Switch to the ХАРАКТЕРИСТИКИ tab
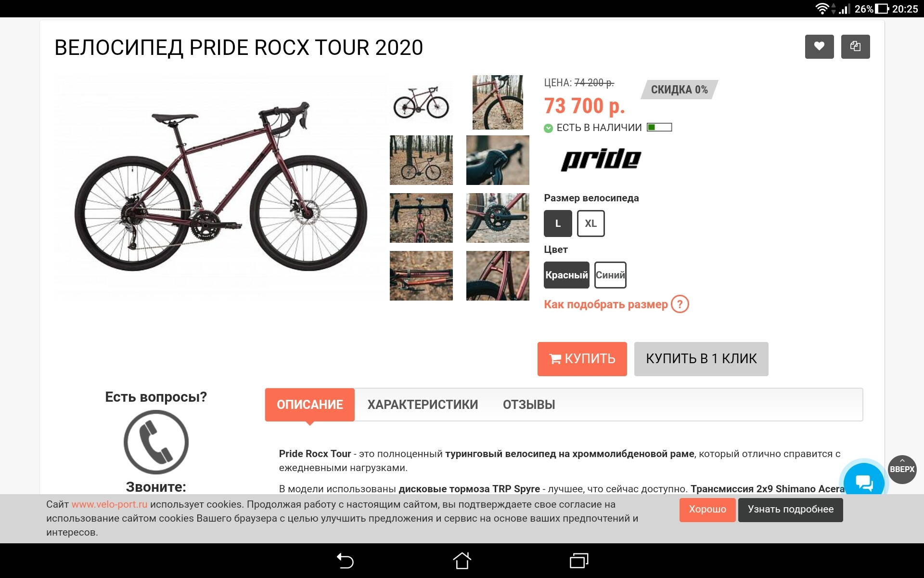Screen dimensions: 924x578 [x=423, y=405]
